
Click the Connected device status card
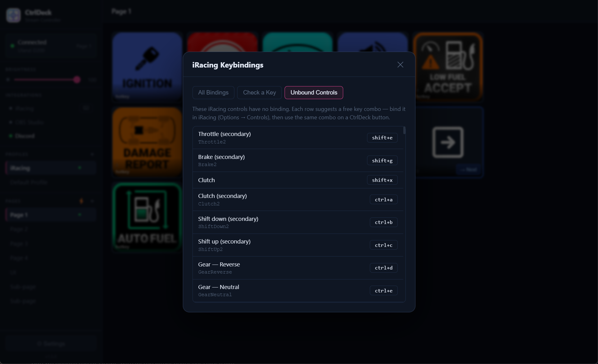point(51,46)
